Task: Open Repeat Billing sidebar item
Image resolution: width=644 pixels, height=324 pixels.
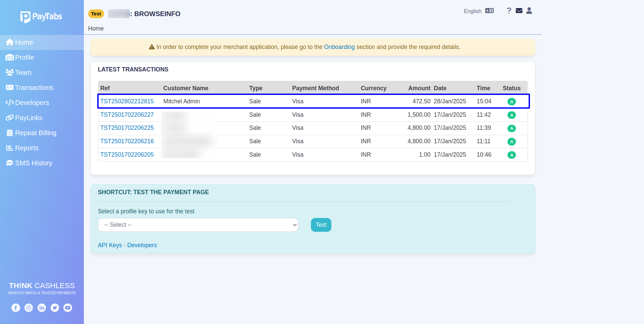Action: tap(36, 133)
